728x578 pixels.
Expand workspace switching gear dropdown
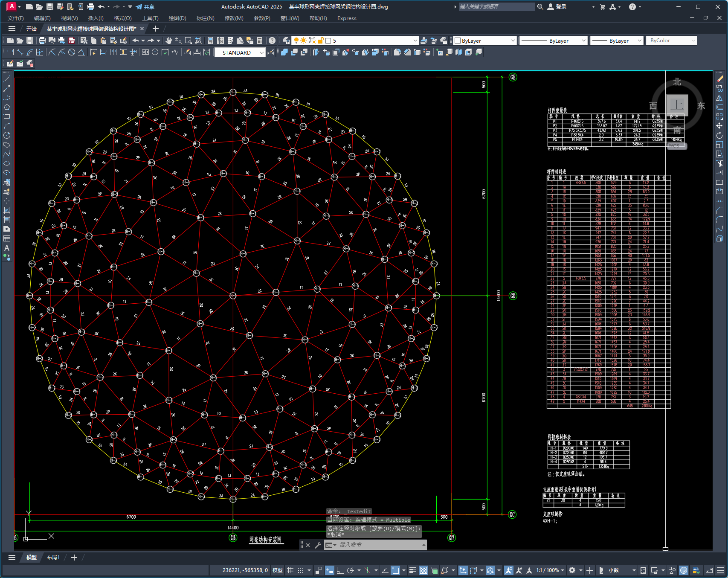coord(580,570)
